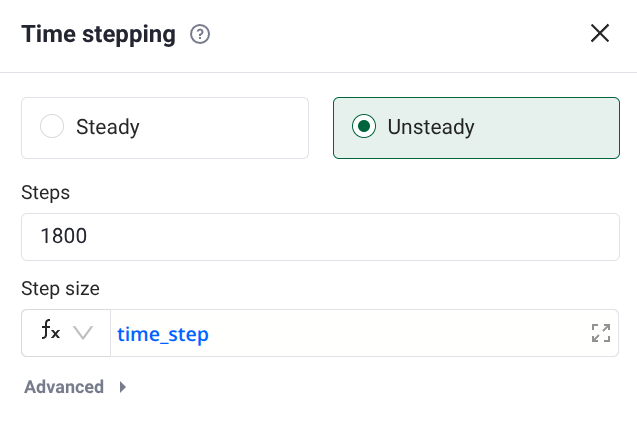The image size is (637, 441).
Task: Open the chevron dropdown beside fx
Action: pyautogui.click(x=83, y=333)
